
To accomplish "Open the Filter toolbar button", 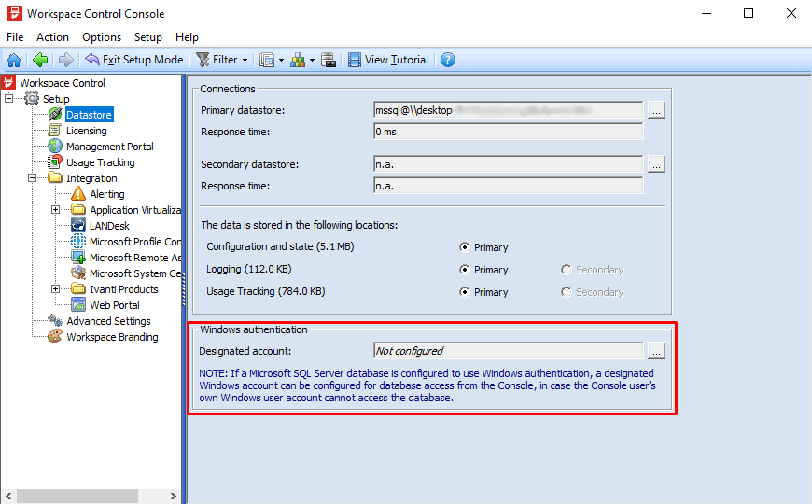I will pyautogui.click(x=217, y=60).
